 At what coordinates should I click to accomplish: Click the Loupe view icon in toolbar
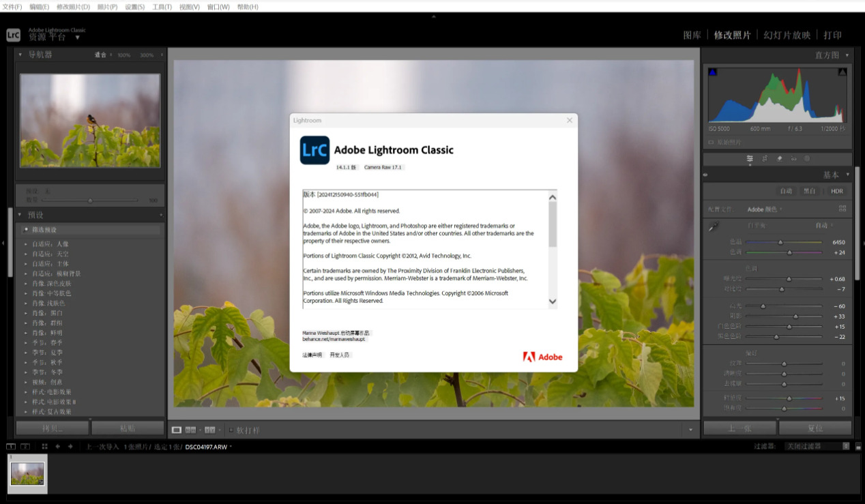click(177, 430)
